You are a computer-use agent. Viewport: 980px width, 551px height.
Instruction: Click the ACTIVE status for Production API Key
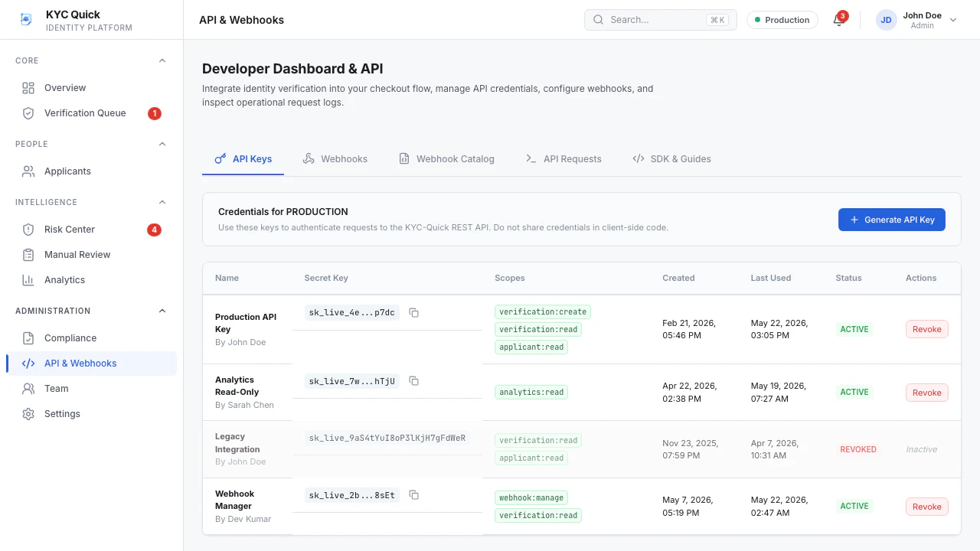click(x=854, y=330)
